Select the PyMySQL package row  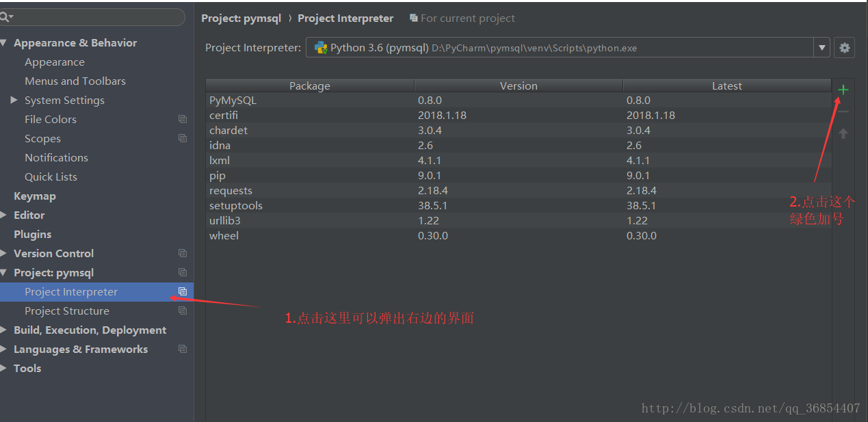pos(518,100)
